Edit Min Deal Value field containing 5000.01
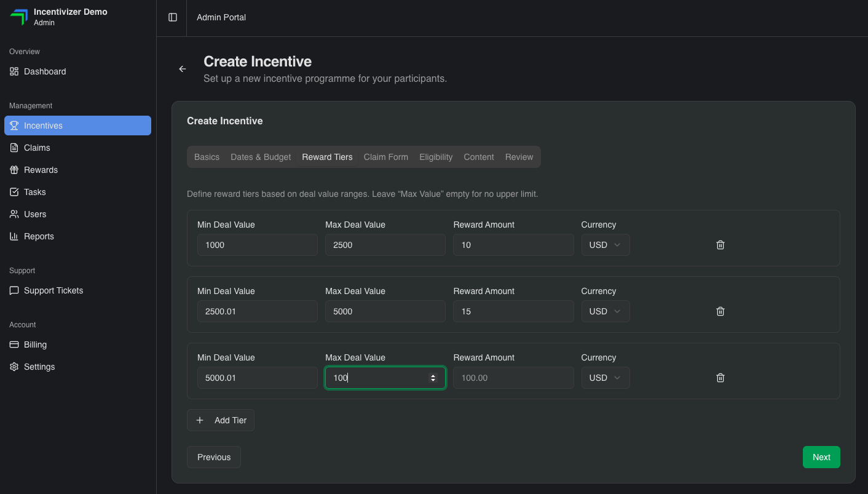868x494 pixels. (x=258, y=378)
